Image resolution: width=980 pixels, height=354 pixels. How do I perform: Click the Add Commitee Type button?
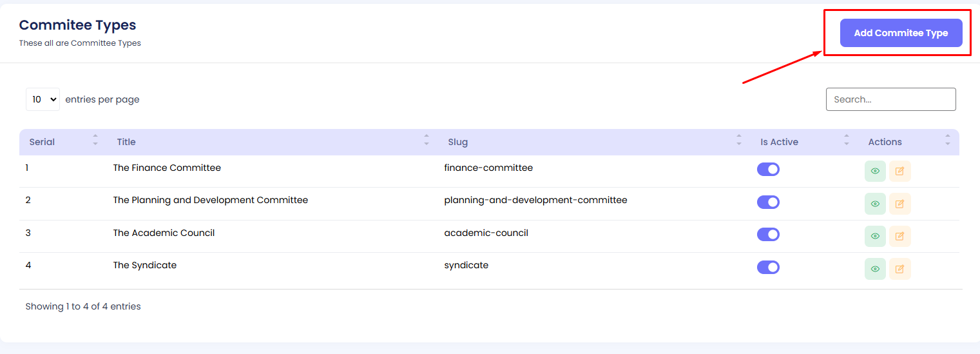coord(901,33)
